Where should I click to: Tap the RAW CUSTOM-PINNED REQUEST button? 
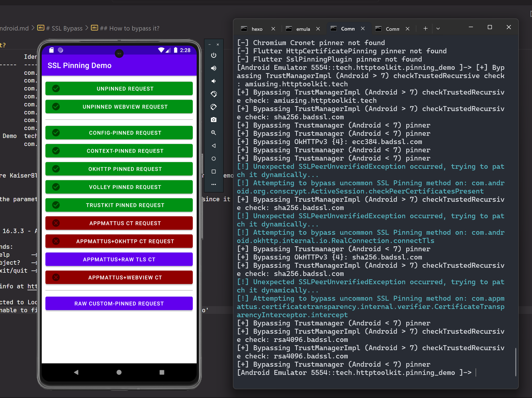point(119,303)
